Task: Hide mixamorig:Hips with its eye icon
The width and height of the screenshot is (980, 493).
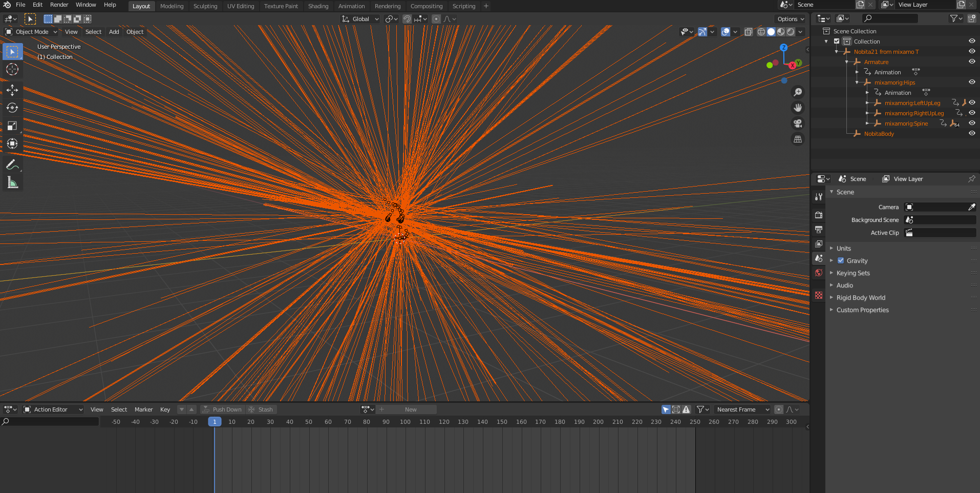Action: pyautogui.click(x=972, y=82)
